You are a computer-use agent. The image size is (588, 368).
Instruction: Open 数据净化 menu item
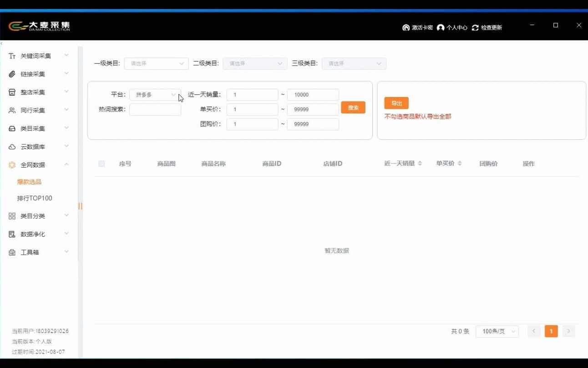(x=33, y=235)
